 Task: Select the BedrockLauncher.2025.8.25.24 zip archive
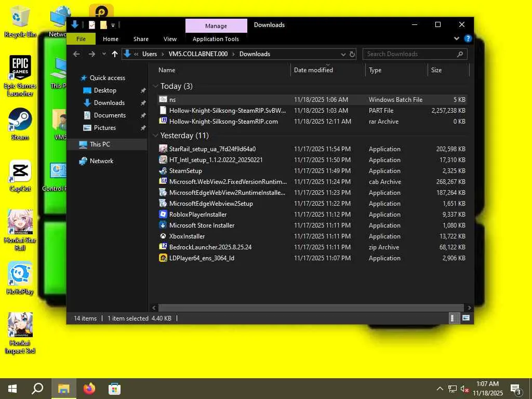312,247
